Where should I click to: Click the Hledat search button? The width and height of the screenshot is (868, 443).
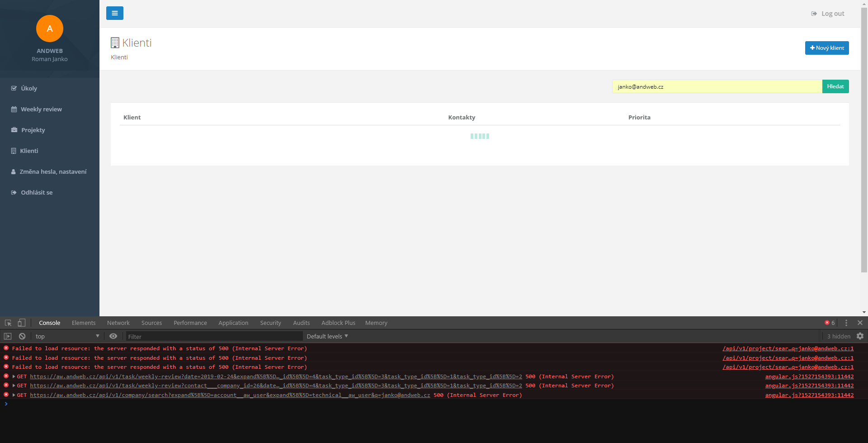pyautogui.click(x=835, y=86)
